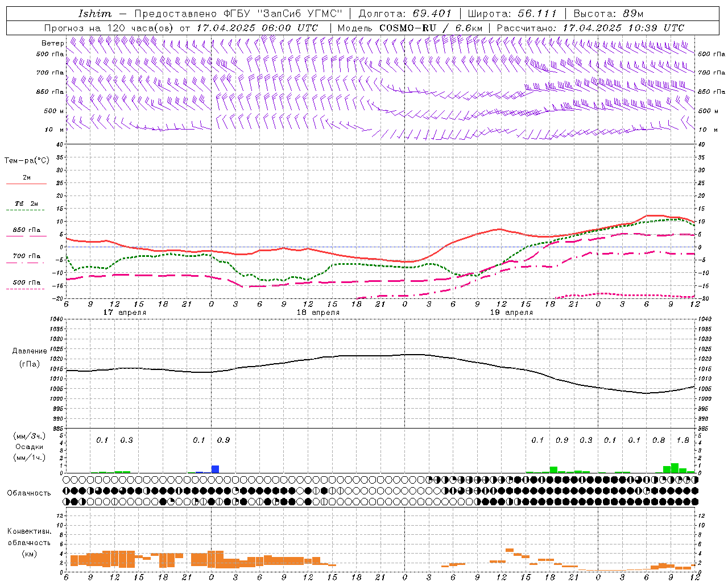Click the model name "COSMO-RU / 6.6км"

(431, 28)
